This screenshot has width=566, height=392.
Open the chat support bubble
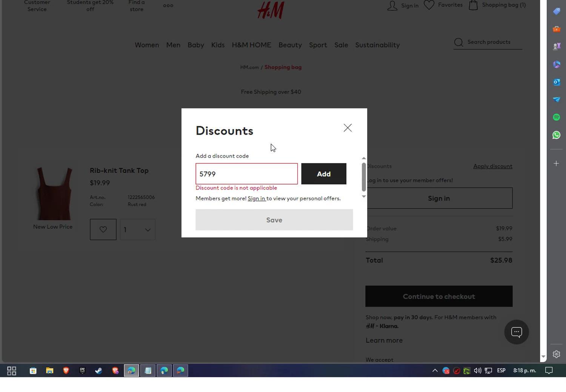pos(516,332)
